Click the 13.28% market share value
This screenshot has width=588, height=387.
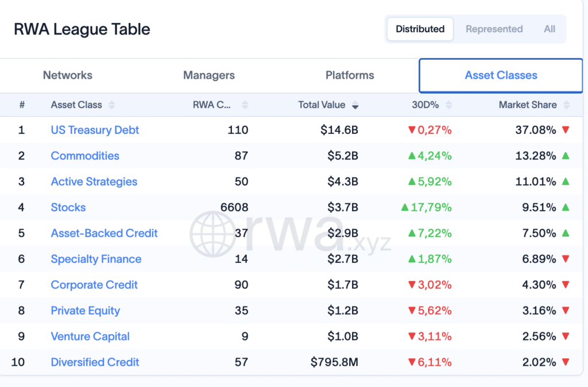[536, 156]
